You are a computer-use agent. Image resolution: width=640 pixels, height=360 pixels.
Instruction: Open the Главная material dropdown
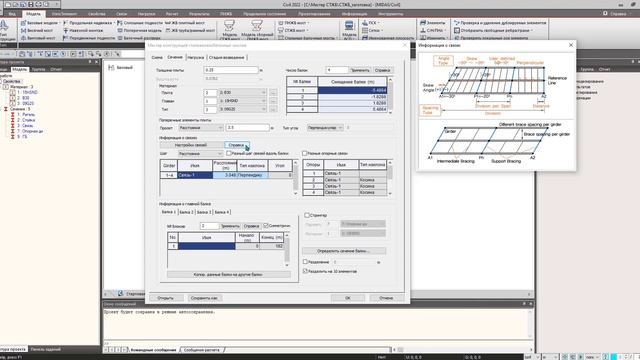coord(242,101)
